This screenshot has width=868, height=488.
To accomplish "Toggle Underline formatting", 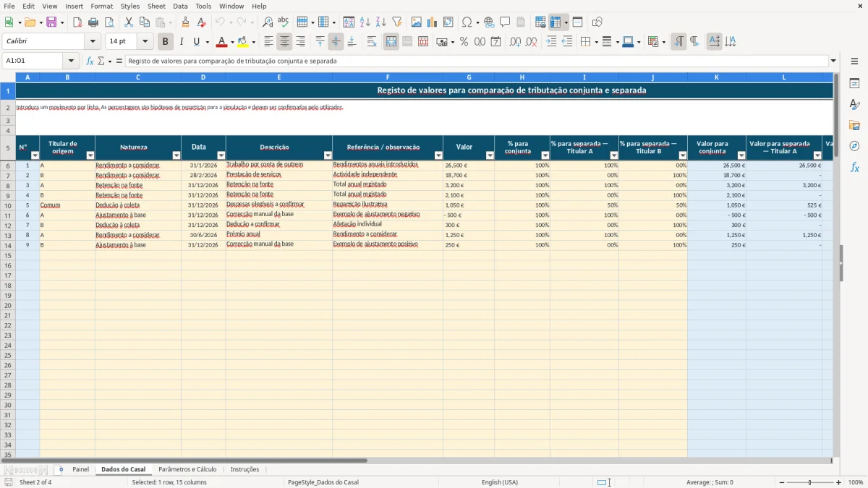I will pos(196,42).
